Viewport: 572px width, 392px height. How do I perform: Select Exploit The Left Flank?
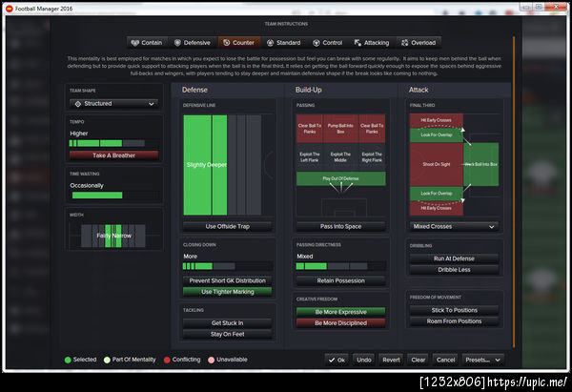pyautogui.click(x=309, y=157)
